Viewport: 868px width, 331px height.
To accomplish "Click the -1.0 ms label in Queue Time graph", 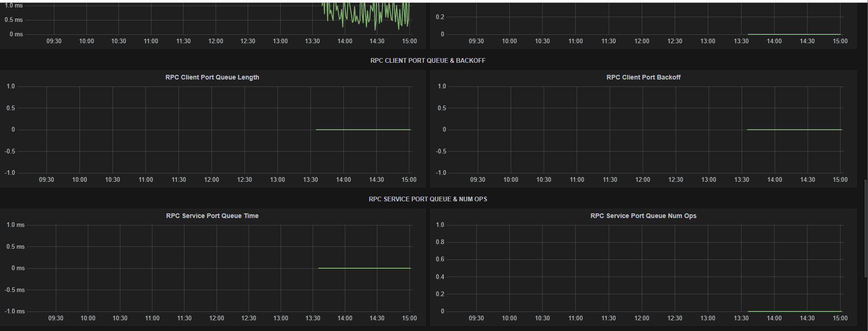I will pos(14,311).
